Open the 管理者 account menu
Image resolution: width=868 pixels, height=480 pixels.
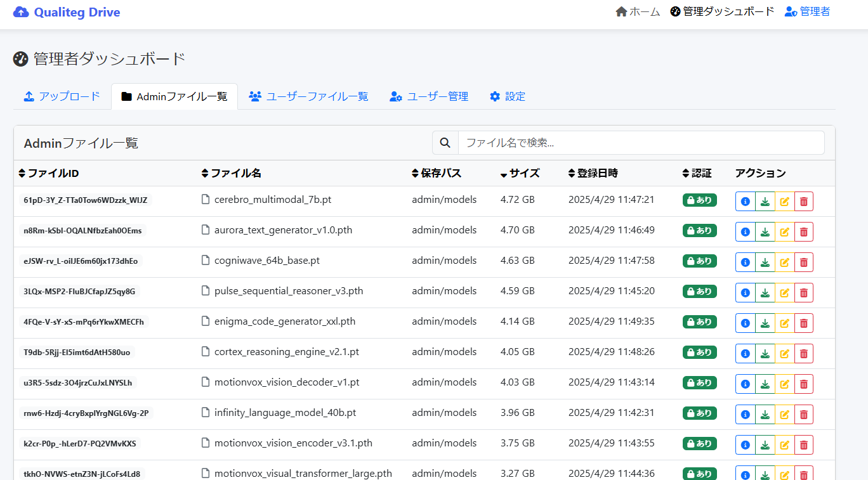click(x=807, y=11)
